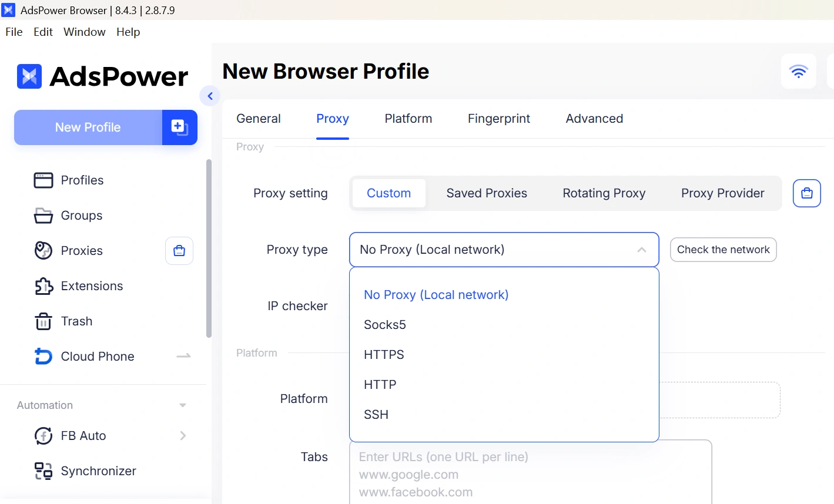This screenshot has height=504, width=834.
Task: Click the Tabs URL text area
Action: point(531,473)
